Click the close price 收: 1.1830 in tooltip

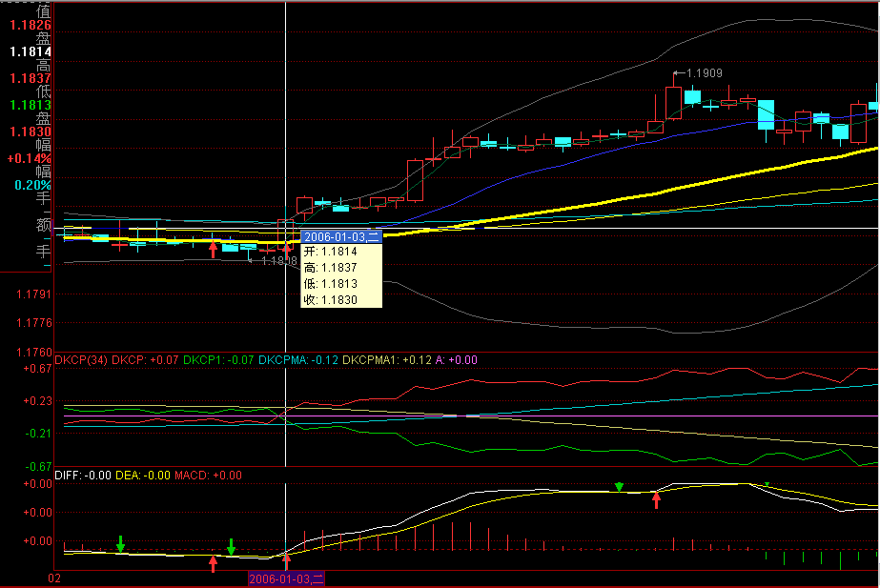[x=330, y=300]
